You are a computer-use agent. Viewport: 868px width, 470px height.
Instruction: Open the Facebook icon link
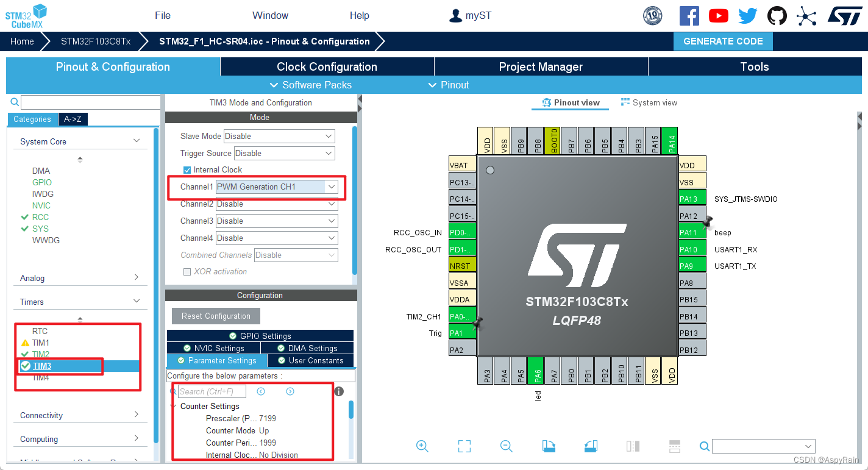tap(689, 15)
